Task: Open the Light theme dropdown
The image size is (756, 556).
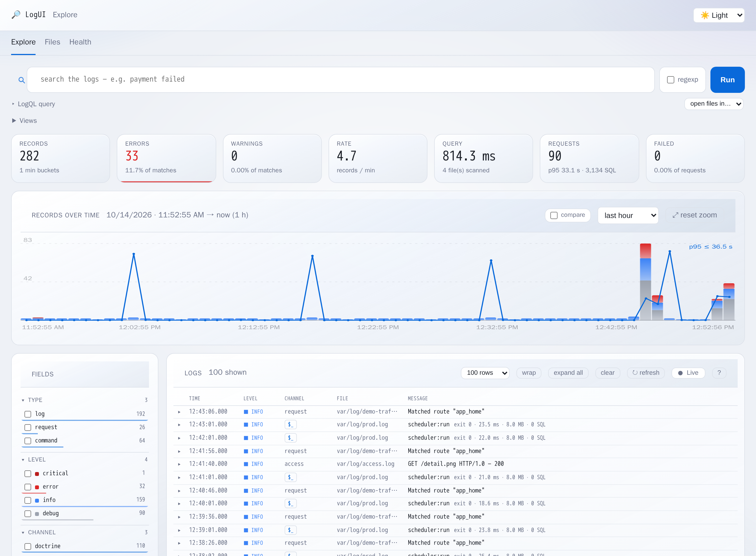Action: point(719,15)
